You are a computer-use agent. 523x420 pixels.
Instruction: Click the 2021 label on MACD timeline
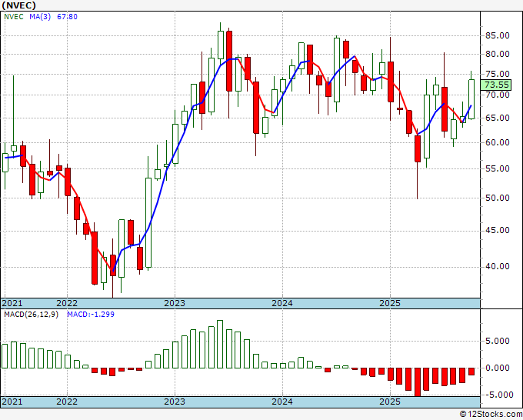[12, 402]
